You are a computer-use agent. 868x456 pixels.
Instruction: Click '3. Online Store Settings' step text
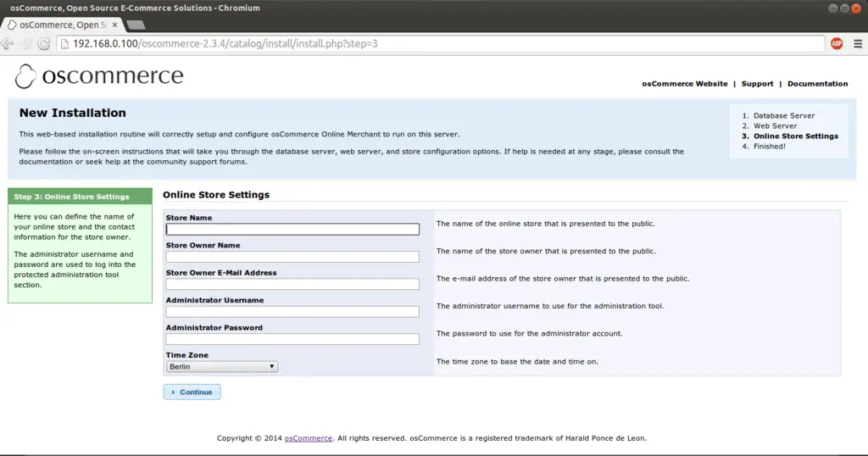(790, 136)
